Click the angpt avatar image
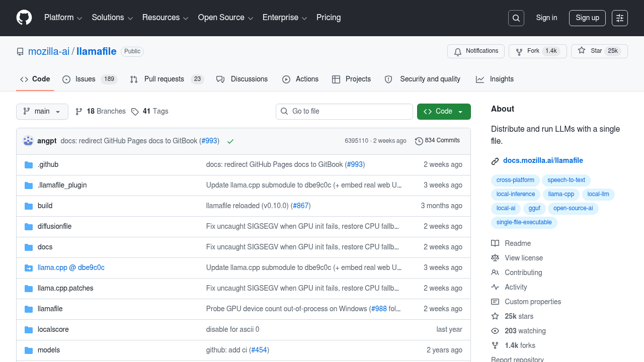Screen dimensions: 644x362 click(28, 141)
